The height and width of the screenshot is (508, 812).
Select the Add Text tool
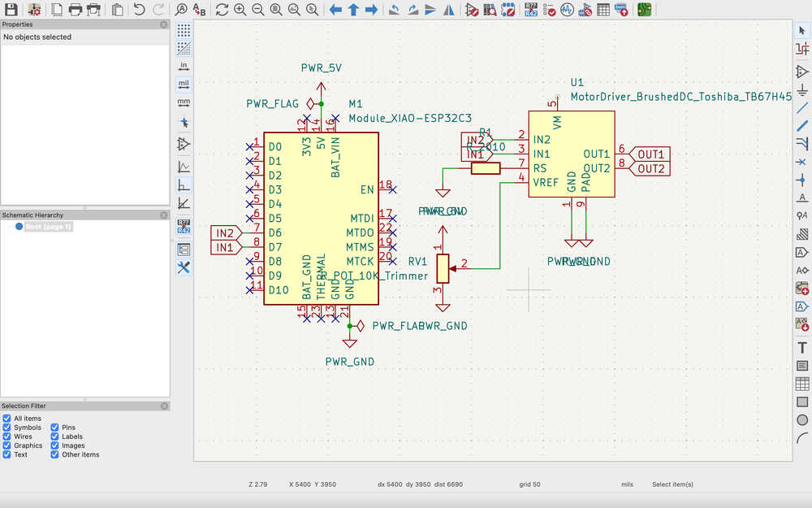click(802, 348)
